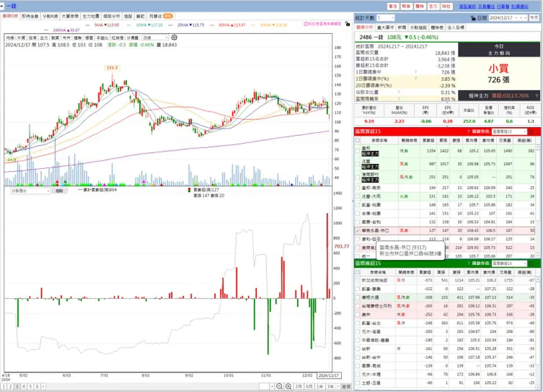Check the 港商野村 row checkbox
The height and width of the screenshot is (392, 543).
(x=357, y=177)
